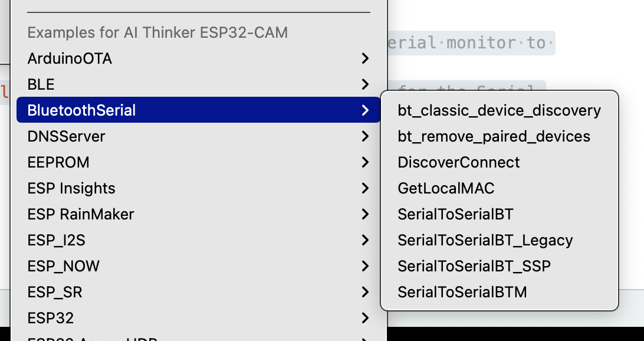
Task: Open the DNSServer examples submenu
Action: click(66, 136)
